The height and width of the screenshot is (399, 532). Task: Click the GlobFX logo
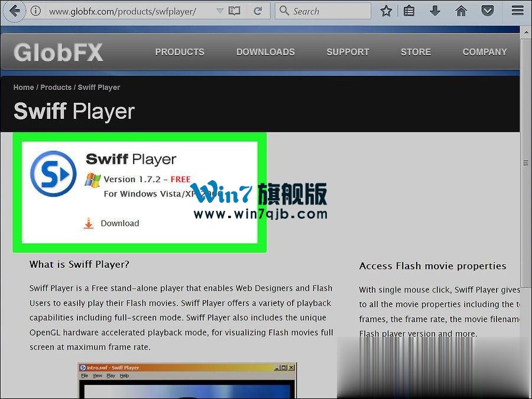58,52
